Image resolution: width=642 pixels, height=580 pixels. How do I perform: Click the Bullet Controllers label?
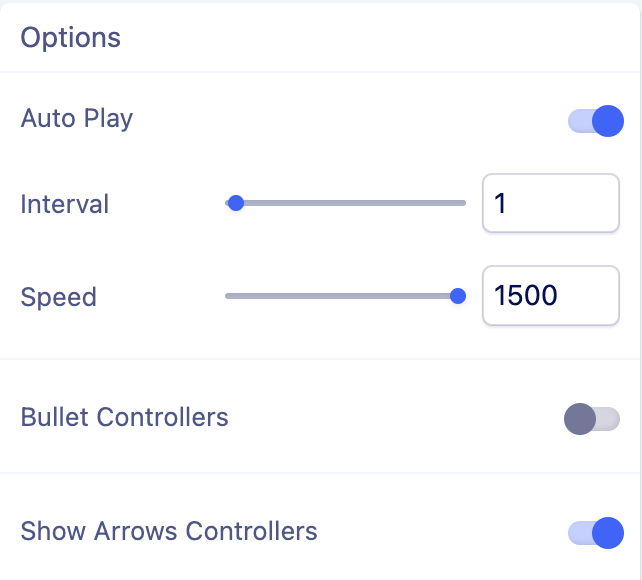click(x=125, y=417)
